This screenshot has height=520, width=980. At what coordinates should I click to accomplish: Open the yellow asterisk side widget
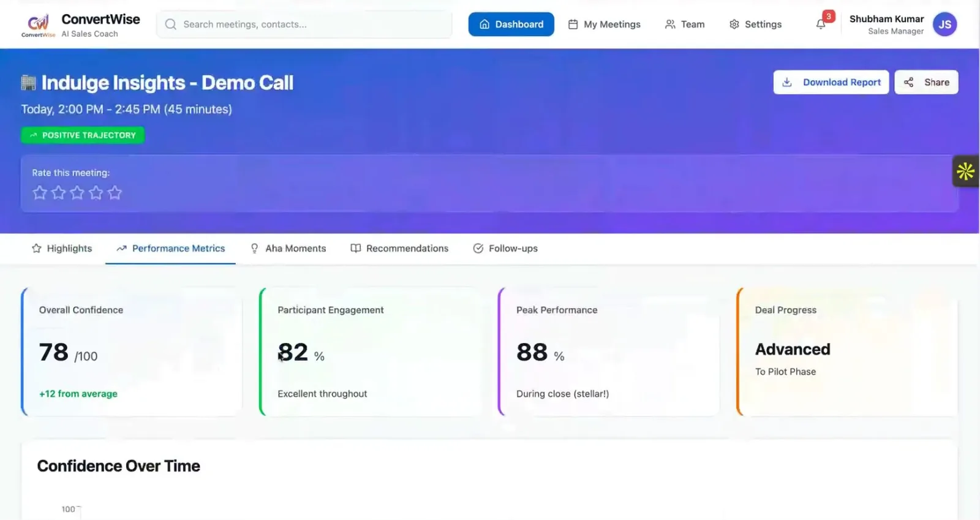[965, 171]
